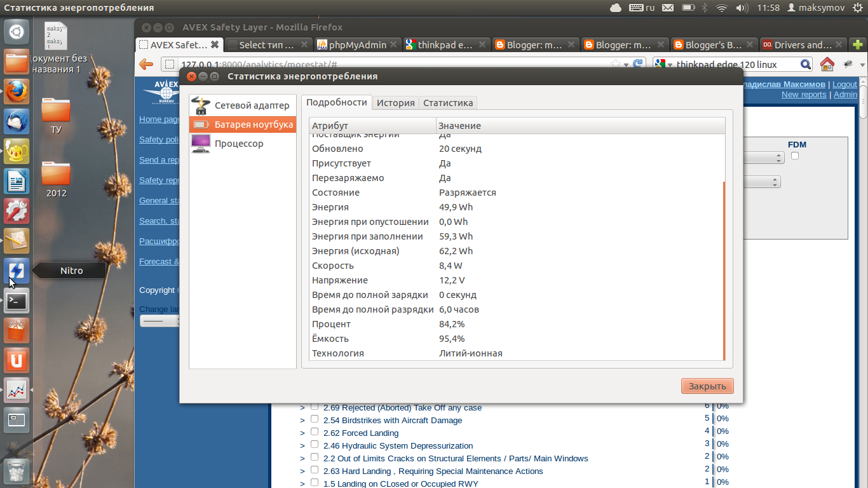Screen dimensions: 868x488
Task: Open the keyboard layout ru indicator
Action: 642,8
